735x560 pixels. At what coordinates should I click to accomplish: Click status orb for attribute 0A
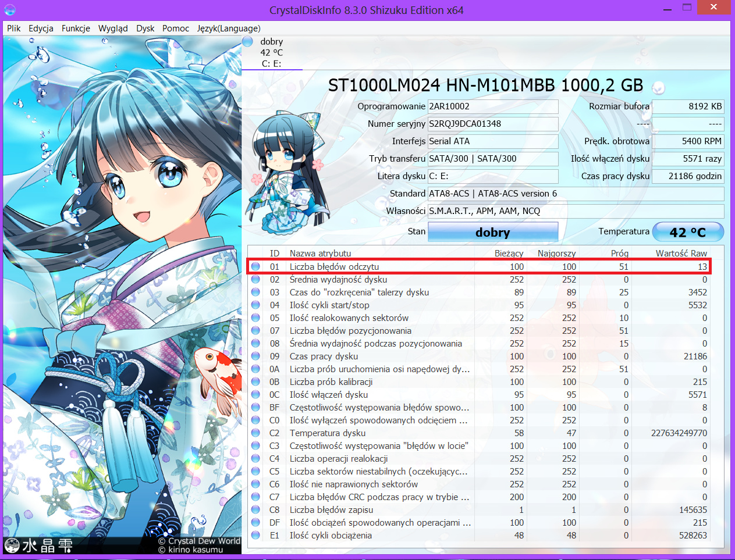pos(255,369)
